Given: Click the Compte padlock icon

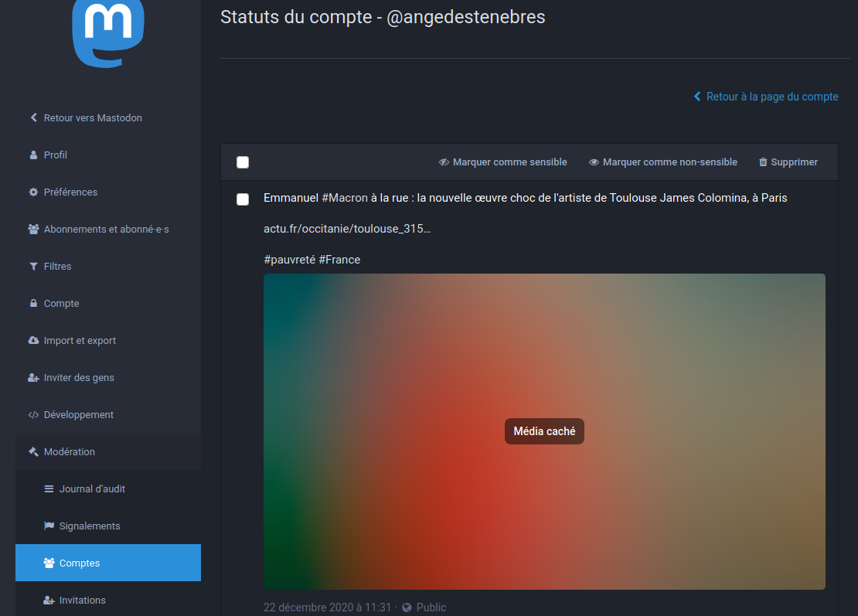Looking at the screenshot, I should 33,304.
